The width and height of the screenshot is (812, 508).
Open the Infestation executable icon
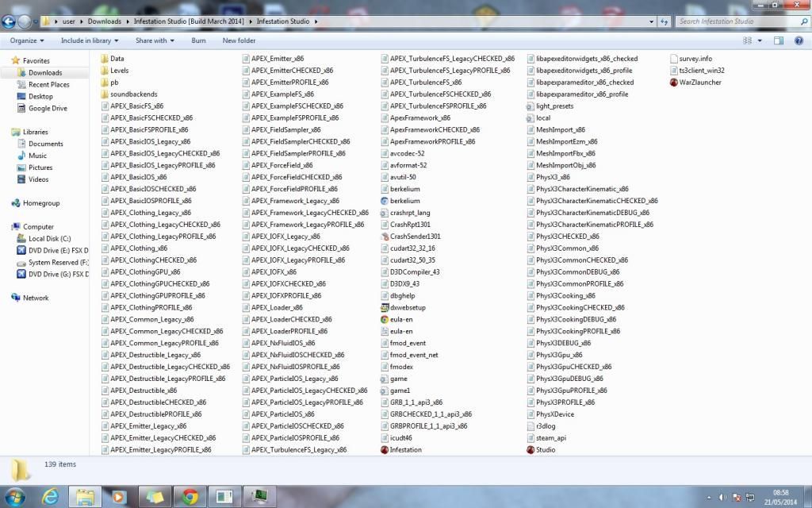[405, 449]
